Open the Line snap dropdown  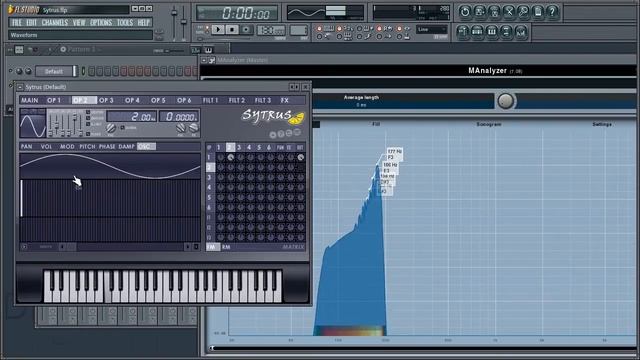432,29
